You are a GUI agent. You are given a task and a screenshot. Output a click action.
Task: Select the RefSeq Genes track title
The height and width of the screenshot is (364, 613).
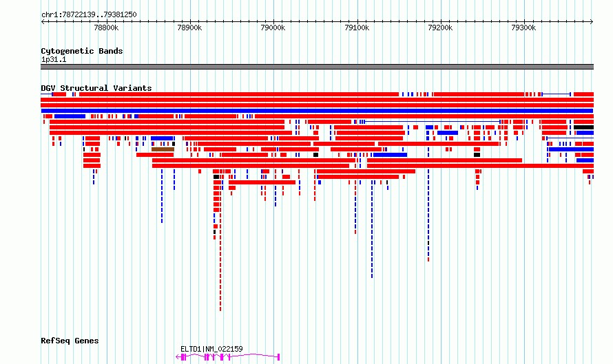(70, 341)
